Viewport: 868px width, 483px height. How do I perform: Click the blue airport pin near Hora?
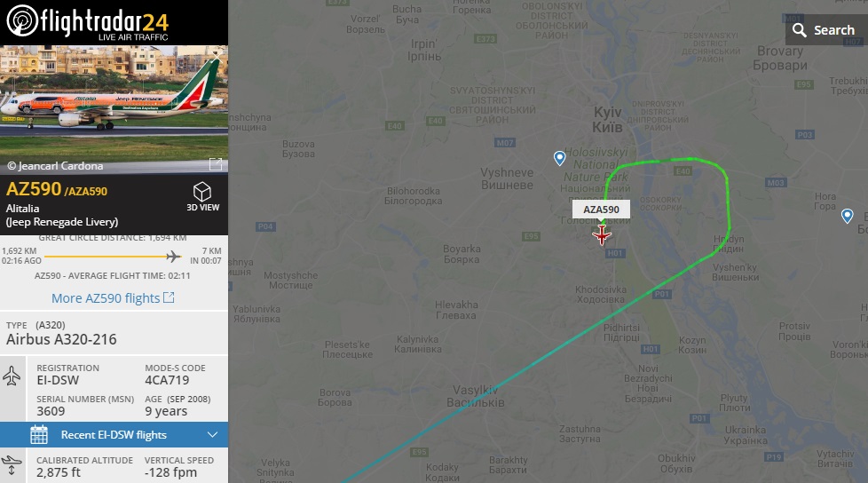click(x=847, y=216)
